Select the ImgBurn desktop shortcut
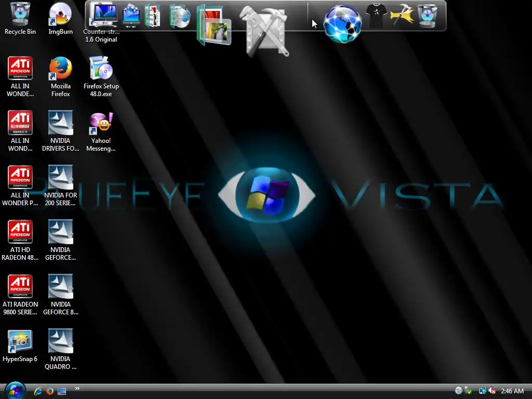Viewport: 532px width, 399px height. click(x=60, y=18)
